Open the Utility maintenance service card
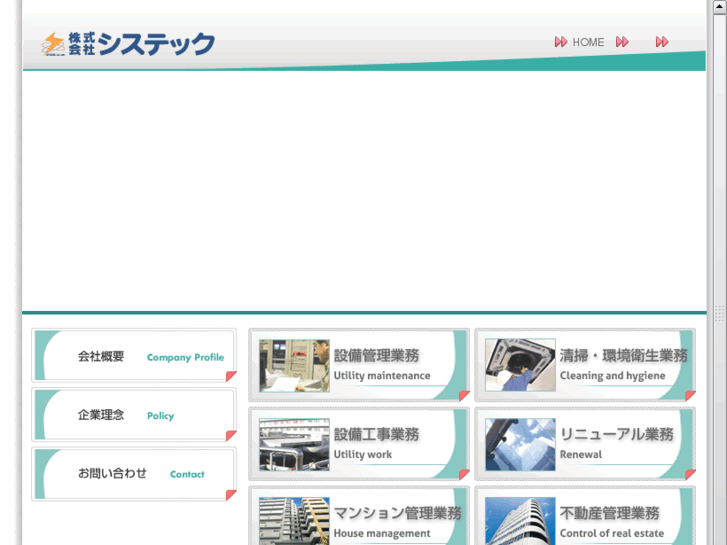Viewport: 727px width, 545px height. (x=359, y=365)
